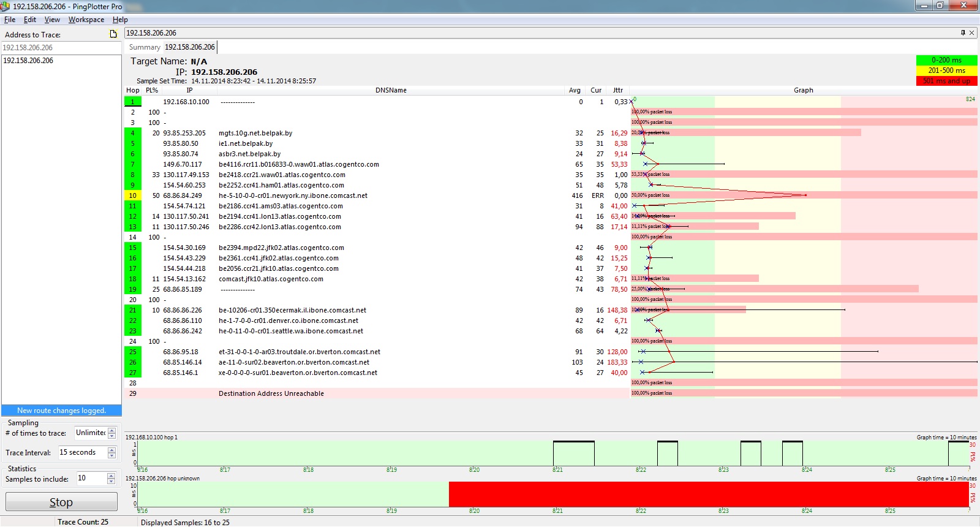The height and width of the screenshot is (527, 980).
Task: Click the Cur column header
Action: 596,90
